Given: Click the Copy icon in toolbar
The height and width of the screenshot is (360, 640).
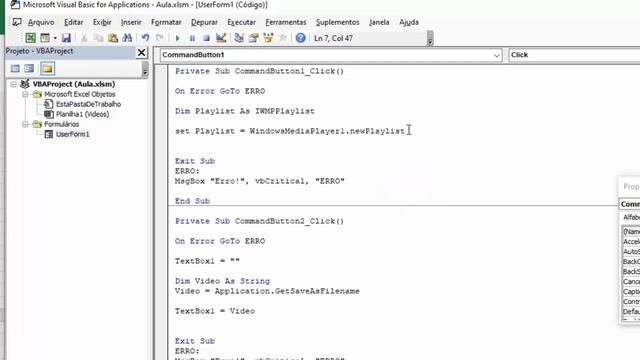Looking at the screenshot, I should (98, 38).
